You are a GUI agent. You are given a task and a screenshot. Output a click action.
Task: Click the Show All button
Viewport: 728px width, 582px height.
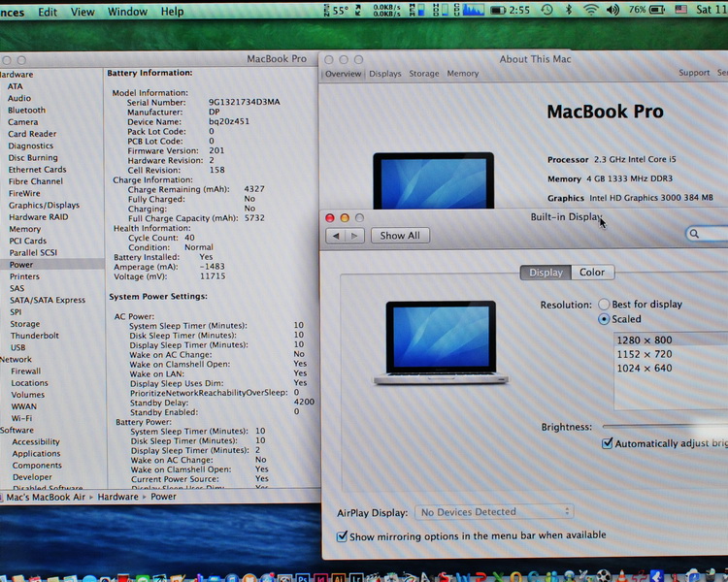(x=400, y=236)
